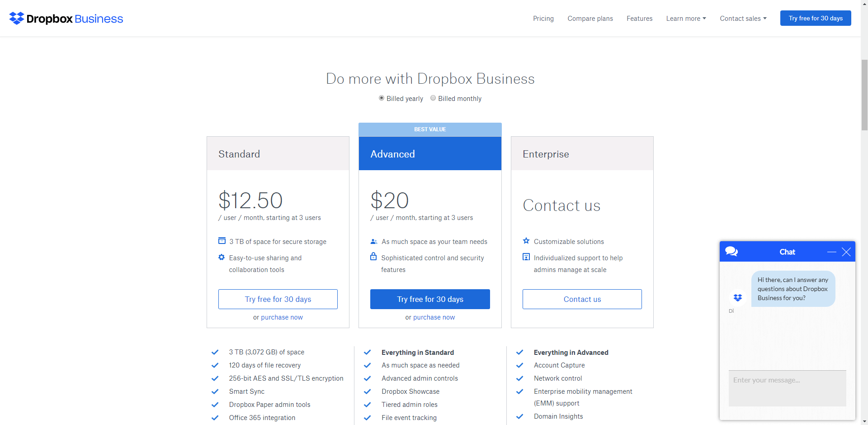Screen dimensions: 868x425
Task: Click checkmark next to 3 TB (3,072 GB) of space
Action: (x=215, y=352)
